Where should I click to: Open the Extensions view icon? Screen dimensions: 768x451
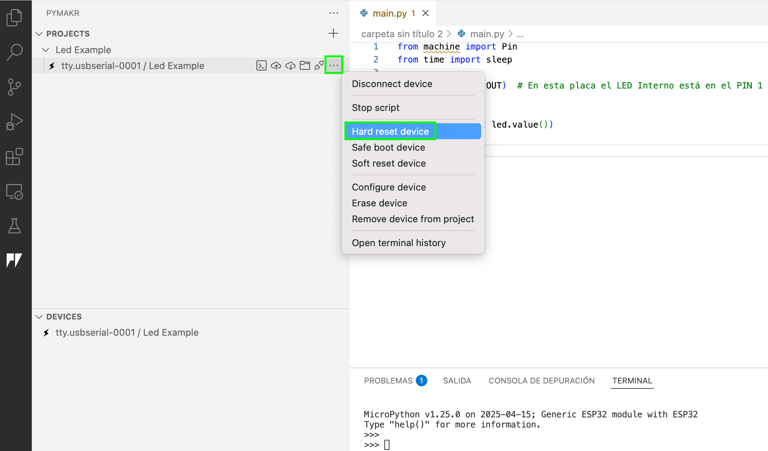click(x=14, y=157)
